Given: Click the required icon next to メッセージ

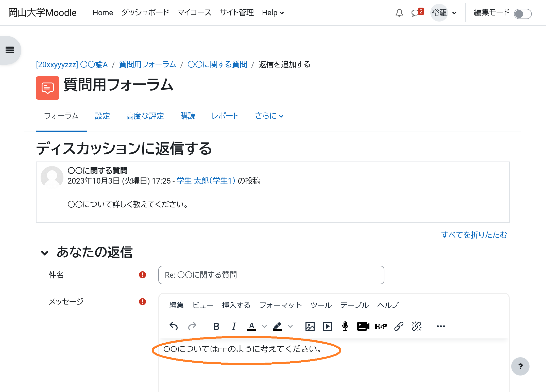Looking at the screenshot, I should 143,301.
